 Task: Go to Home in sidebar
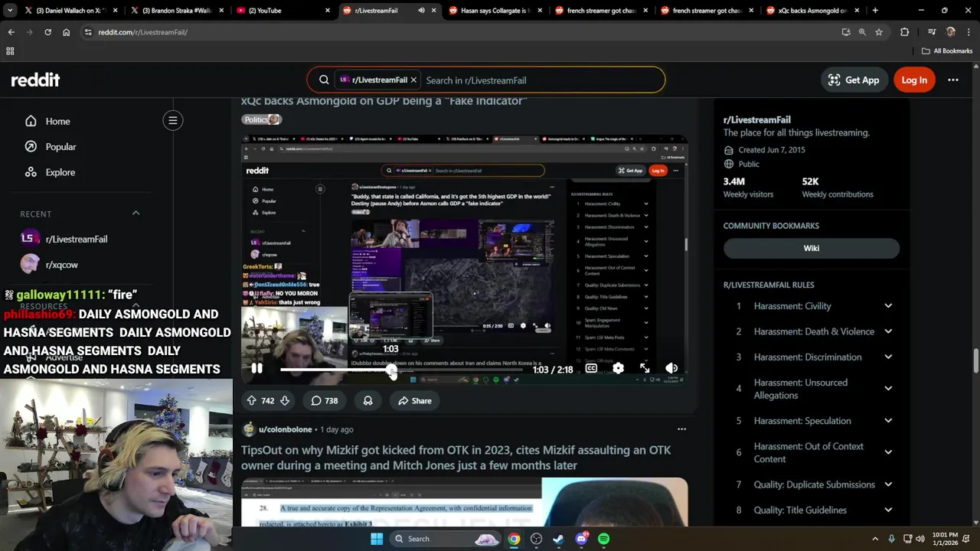pyautogui.click(x=57, y=121)
